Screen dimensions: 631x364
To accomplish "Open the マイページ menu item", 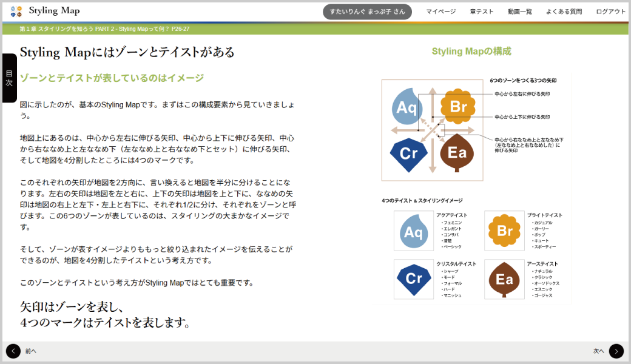I will [x=440, y=12].
